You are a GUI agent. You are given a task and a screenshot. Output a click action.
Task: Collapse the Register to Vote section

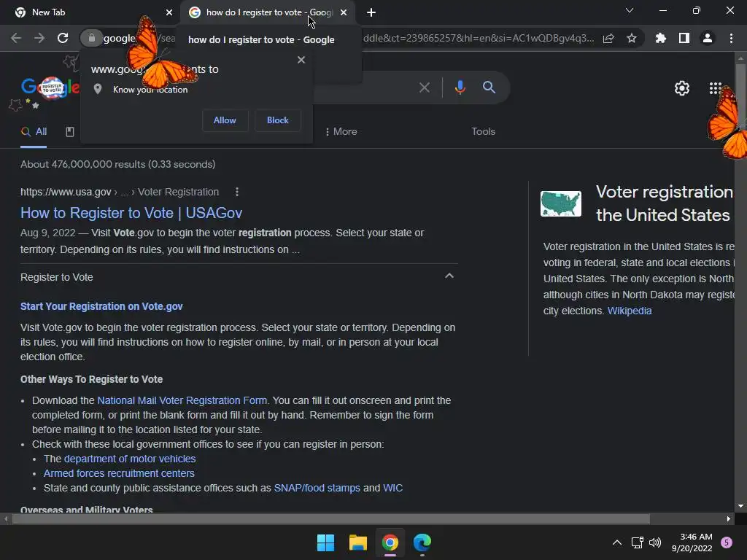(449, 276)
